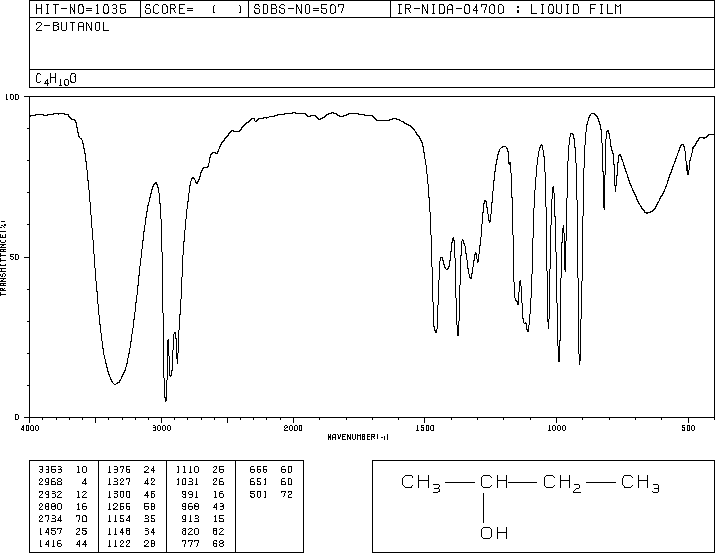This screenshot has height=553, width=715.
Task: Click the 1000 wavenumber axis label
Action: [x=556, y=428]
